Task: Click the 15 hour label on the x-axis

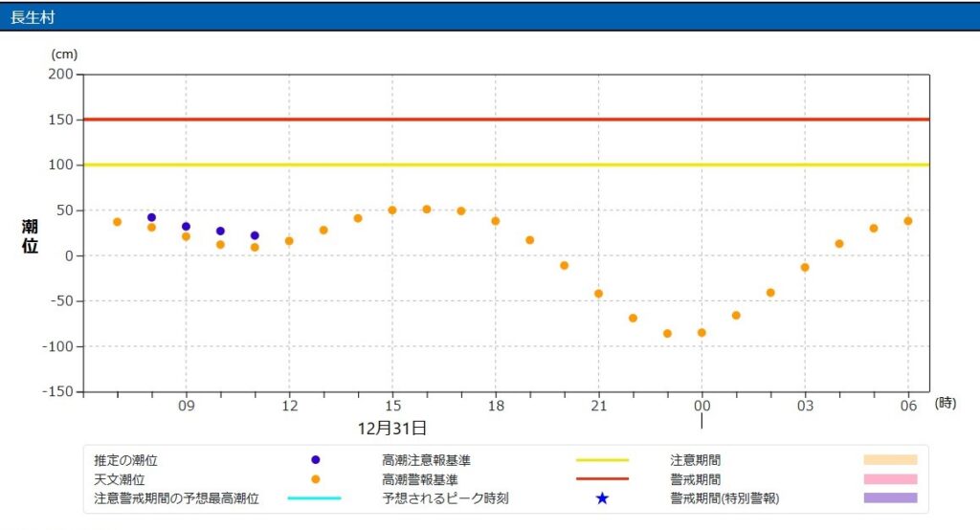Action: click(x=392, y=406)
